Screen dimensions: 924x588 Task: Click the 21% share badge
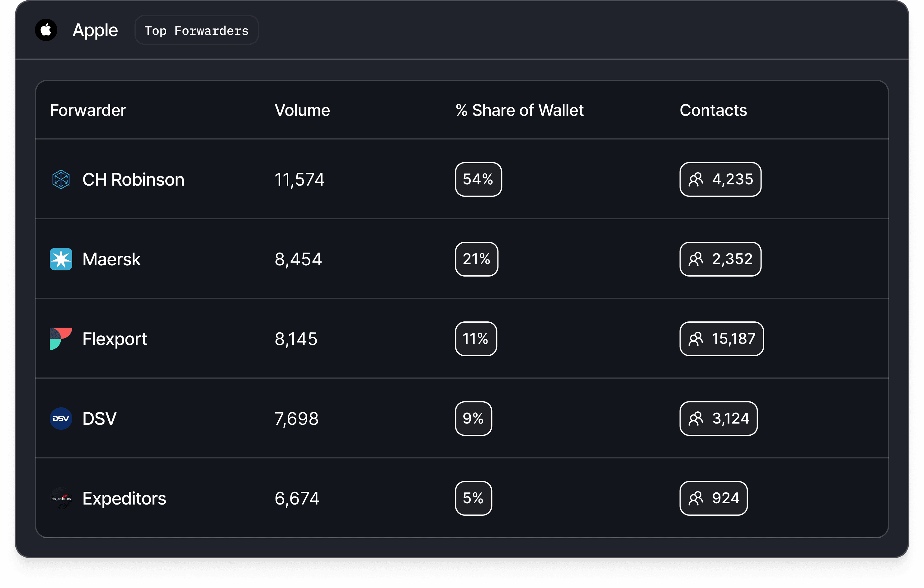click(x=476, y=259)
